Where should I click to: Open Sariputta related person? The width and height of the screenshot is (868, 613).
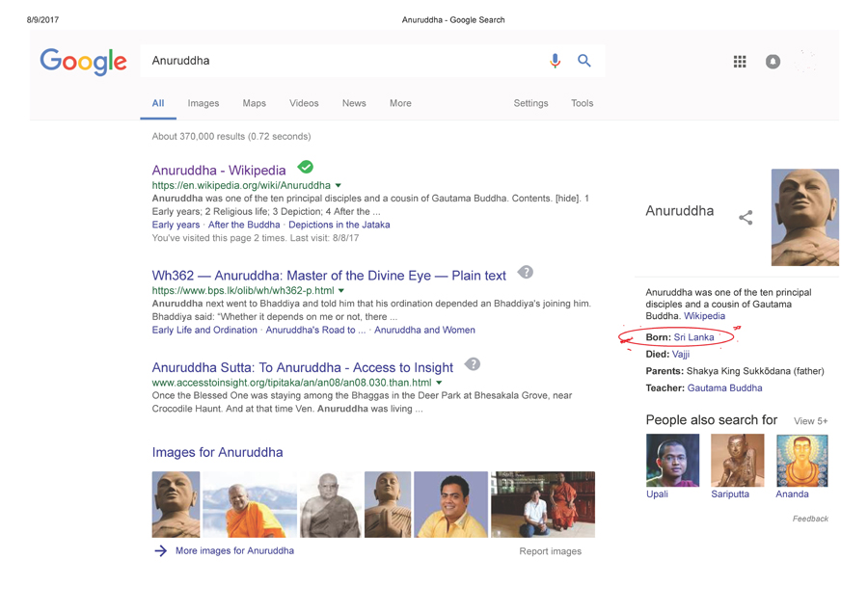click(x=730, y=494)
